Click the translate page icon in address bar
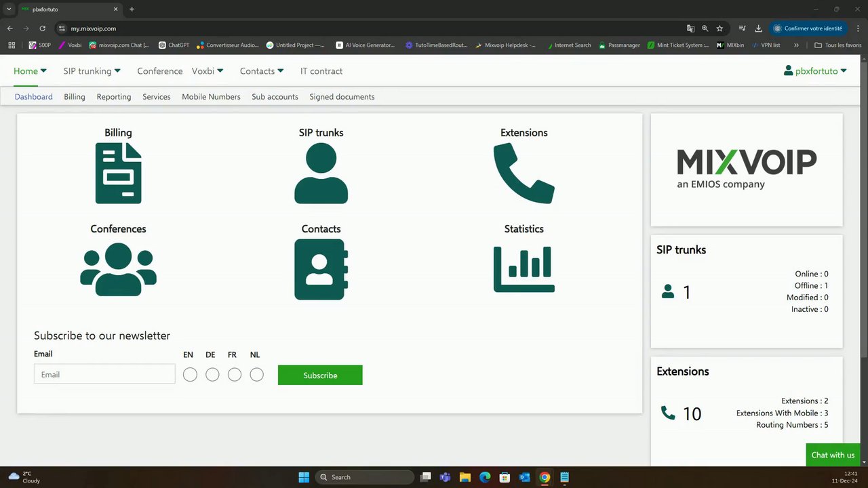The height and width of the screenshot is (488, 868). tap(690, 28)
